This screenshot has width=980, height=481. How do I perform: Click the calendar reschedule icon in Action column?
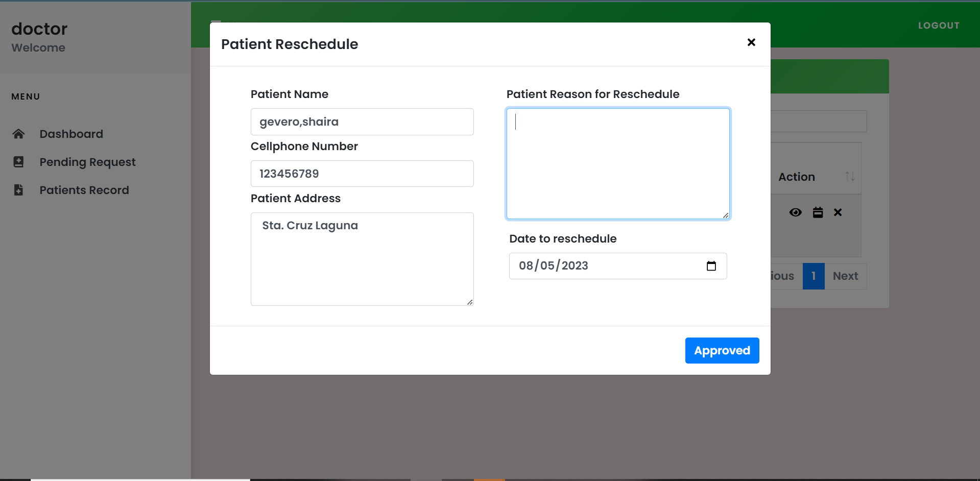(818, 212)
